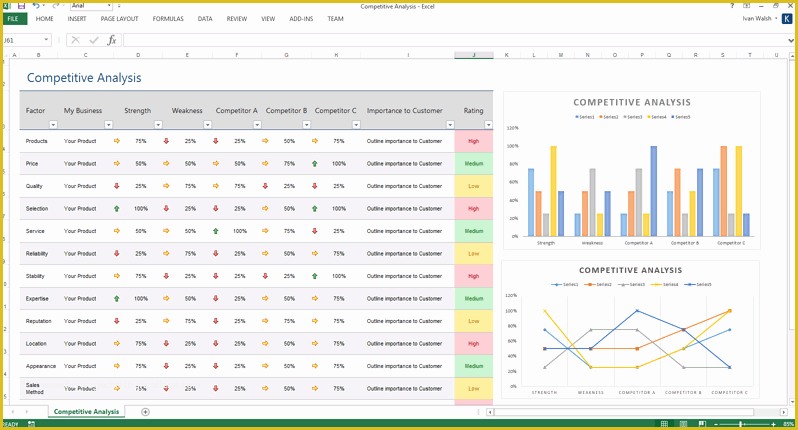The width and height of the screenshot is (798, 430).
Task: Click the Enter checkmark in formula bar
Action: tap(94, 40)
